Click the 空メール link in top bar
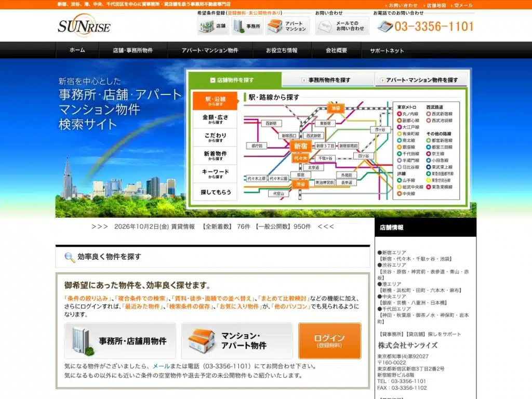 click(x=463, y=5)
